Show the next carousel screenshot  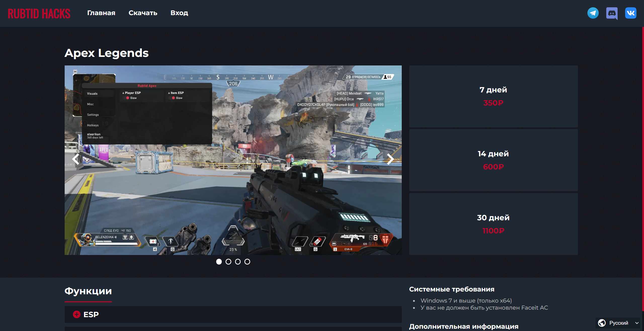point(390,159)
